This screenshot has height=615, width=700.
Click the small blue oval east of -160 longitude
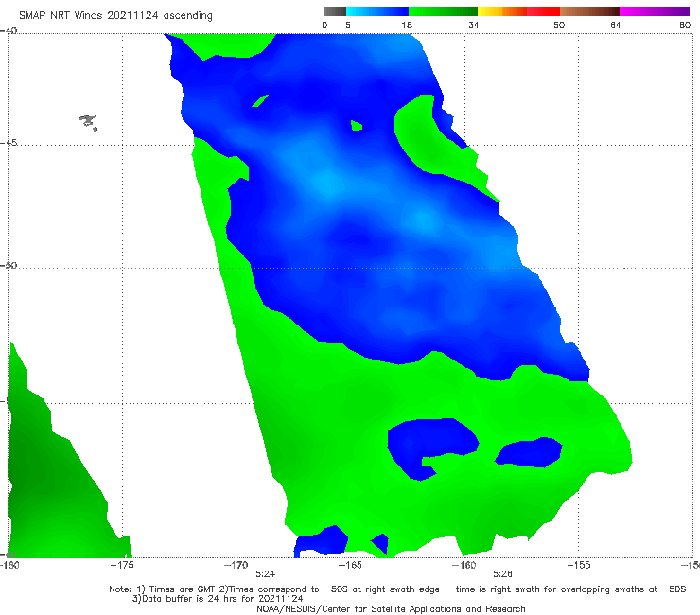[x=529, y=452]
